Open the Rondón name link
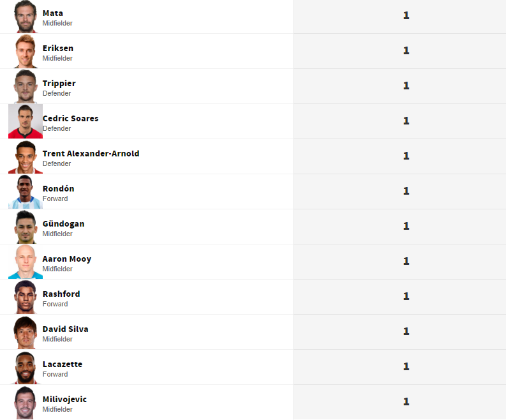The image size is (506, 420). click(x=58, y=188)
